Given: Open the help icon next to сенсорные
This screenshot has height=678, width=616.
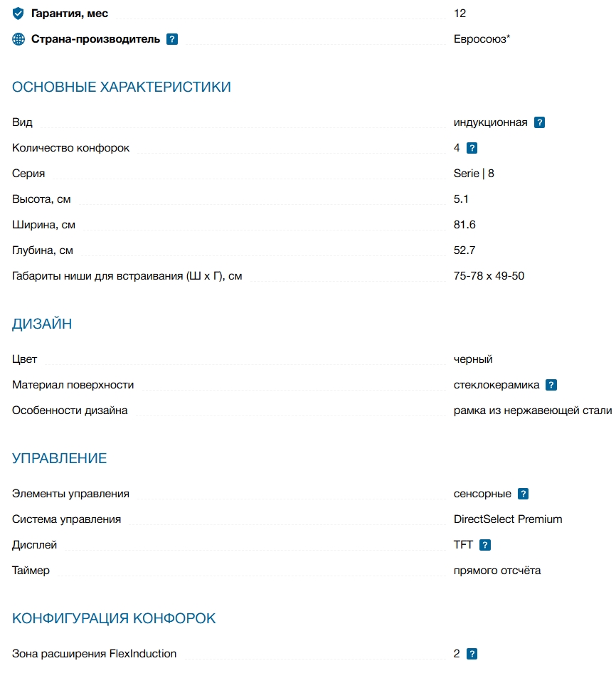Looking at the screenshot, I should pos(524,494).
